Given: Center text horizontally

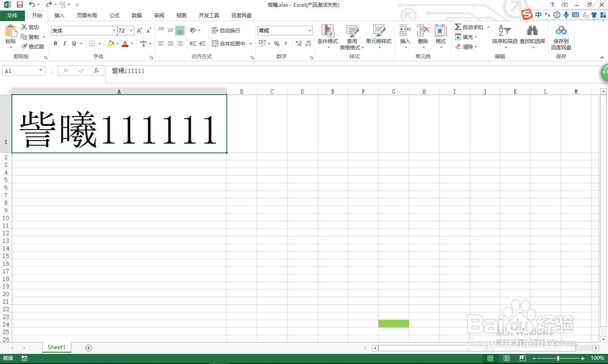Looking at the screenshot, I should pos(171,43).
